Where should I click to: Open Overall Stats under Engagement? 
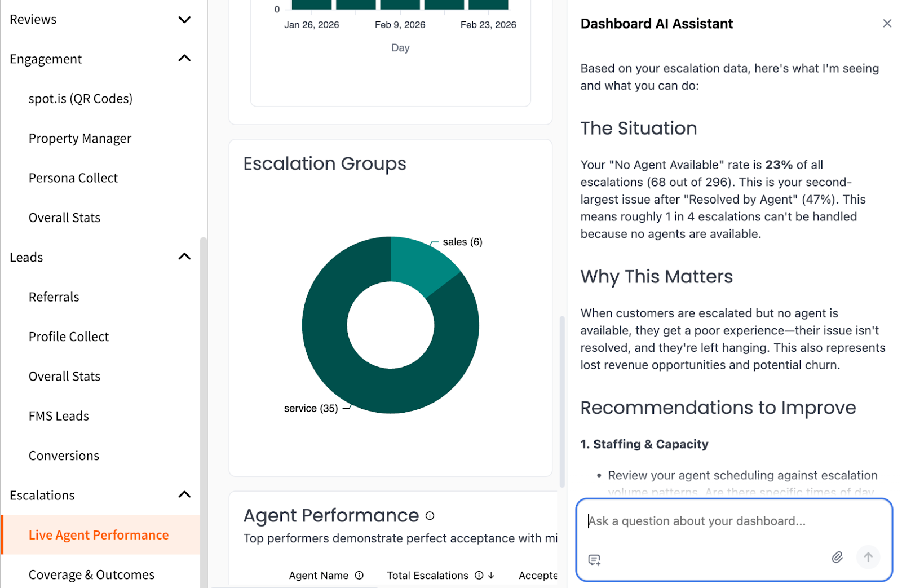point(64,218)
